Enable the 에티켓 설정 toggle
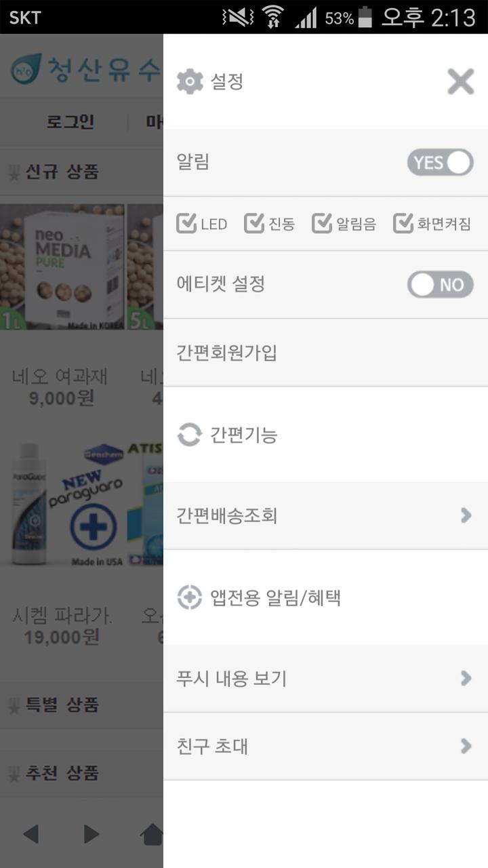This screenshot has width=488, height=868. 441,285
